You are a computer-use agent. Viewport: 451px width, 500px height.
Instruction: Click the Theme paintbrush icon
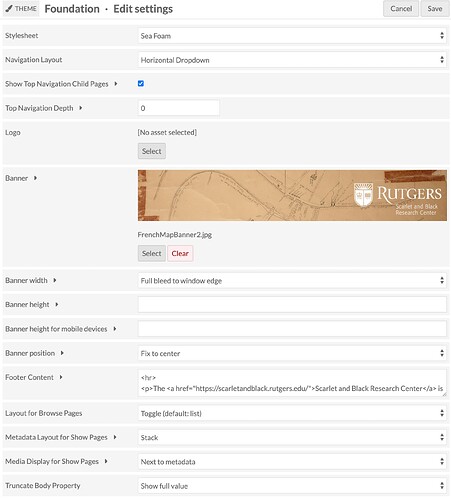pyautogui.click(x=9, y=8)
